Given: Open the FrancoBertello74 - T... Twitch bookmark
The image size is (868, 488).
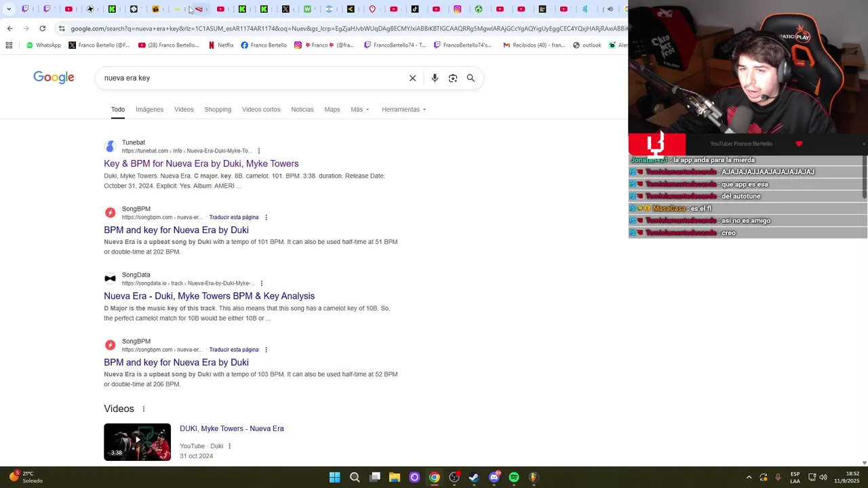Looking at the screenshot, I should pos(395,45).
